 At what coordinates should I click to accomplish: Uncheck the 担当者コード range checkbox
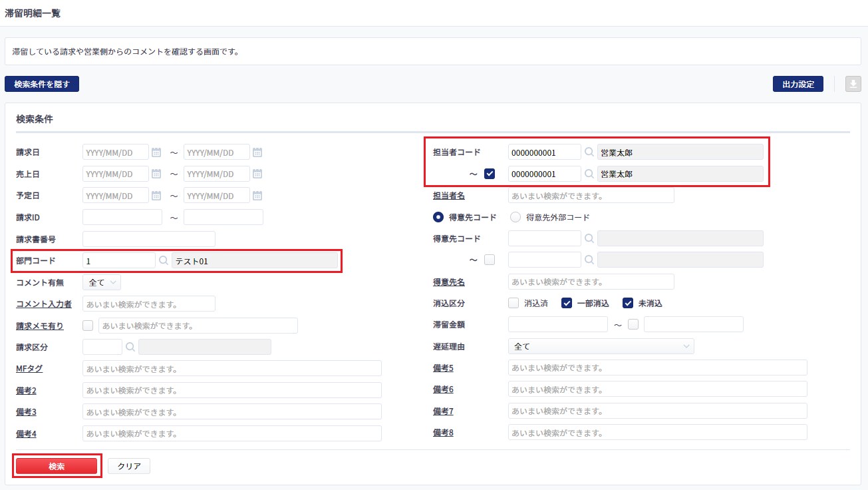[x=490, y=174]
